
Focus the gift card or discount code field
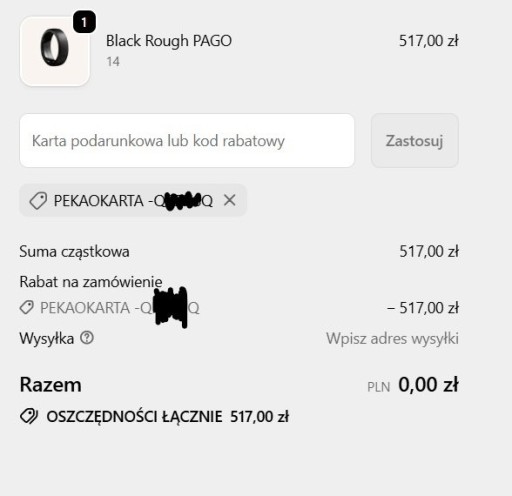tap(187, 140)
